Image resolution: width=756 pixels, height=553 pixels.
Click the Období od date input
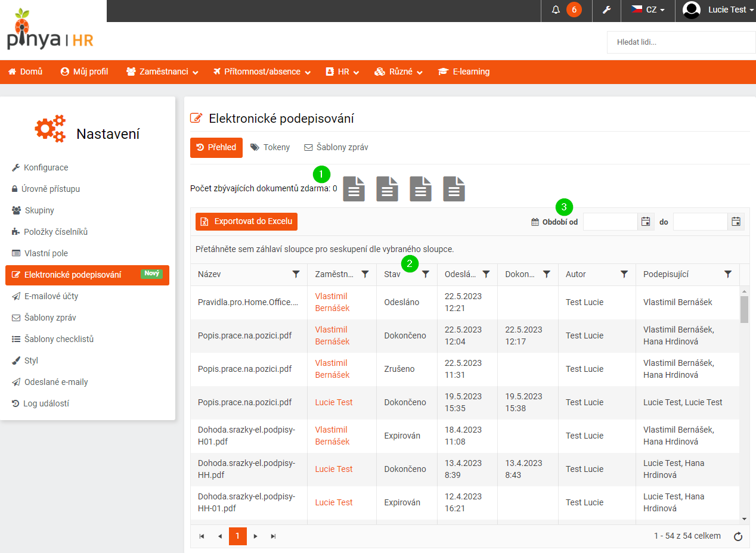click(611, 222)
